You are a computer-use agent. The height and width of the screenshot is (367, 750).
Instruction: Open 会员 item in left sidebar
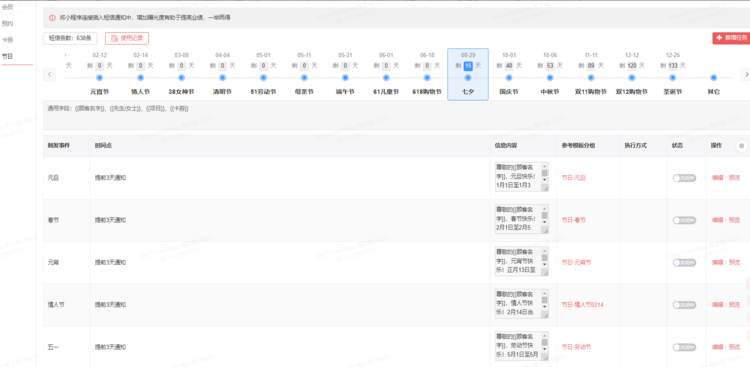point(7,7)
